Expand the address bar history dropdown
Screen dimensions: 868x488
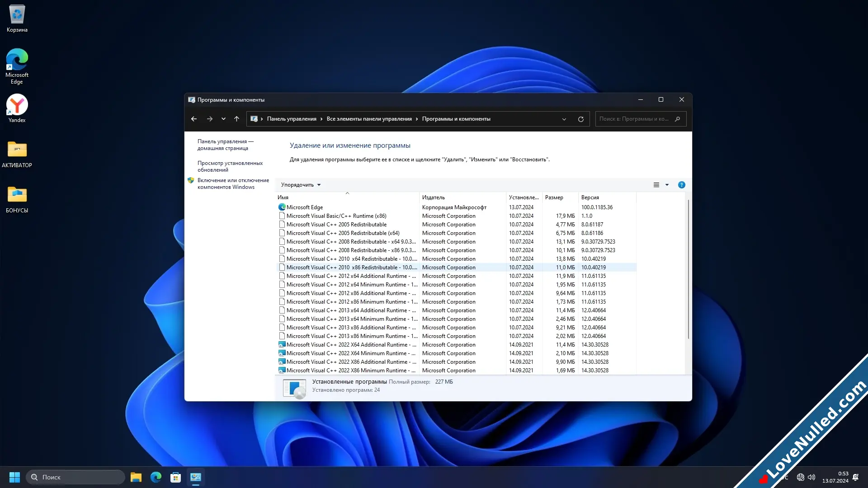pos(564,119)
